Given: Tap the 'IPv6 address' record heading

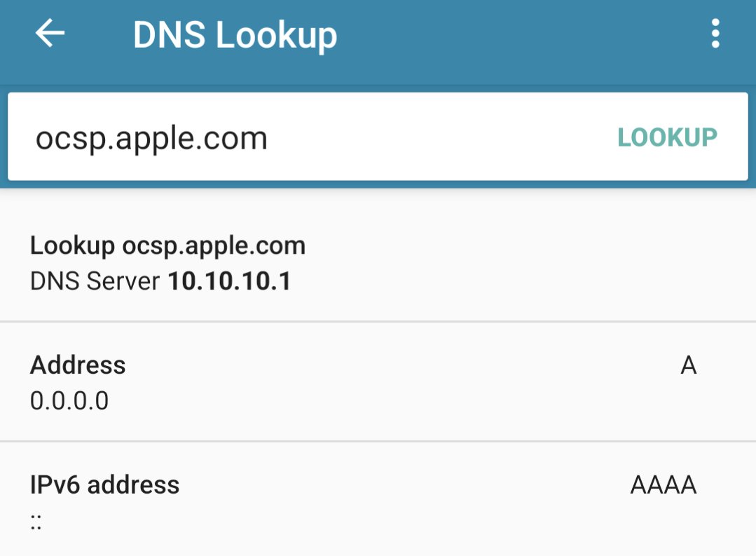Looking at the screenshot, I should 104,484.
